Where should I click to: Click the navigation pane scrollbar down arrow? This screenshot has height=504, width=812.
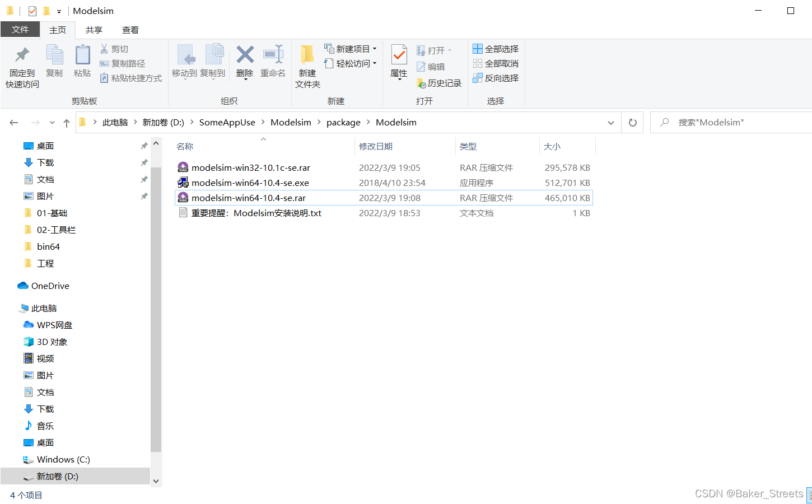[156, 481]
